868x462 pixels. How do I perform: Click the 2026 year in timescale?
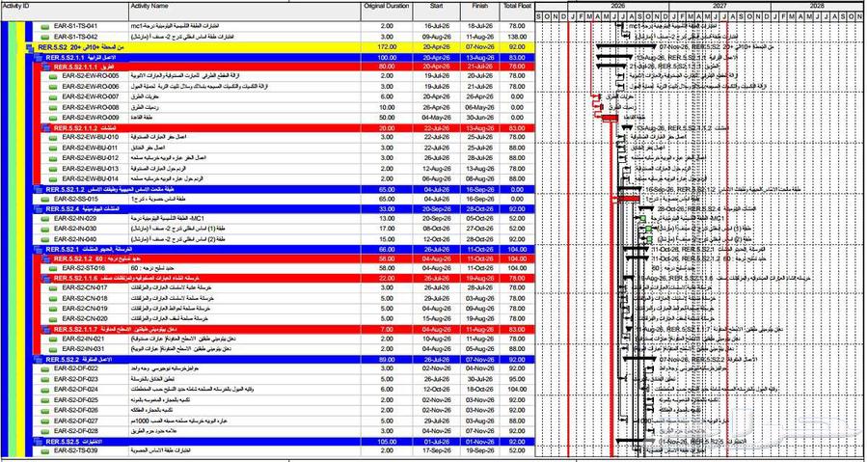(619, 6)
